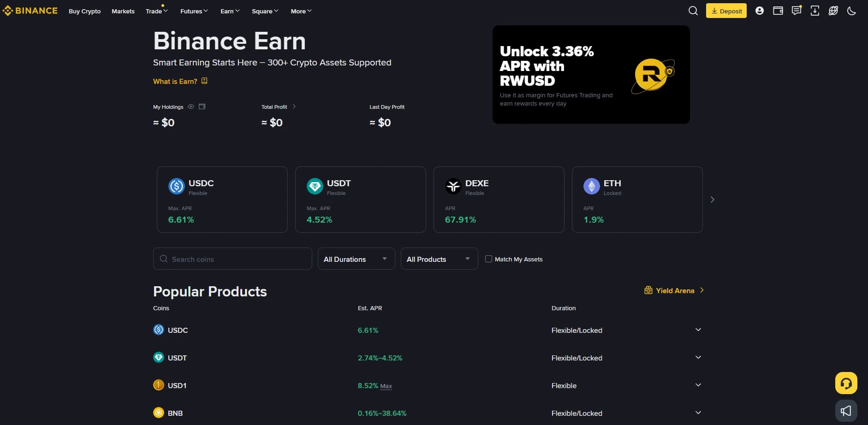Open the What is Earn? link
Image resolution: width=868 pixels, height=425 pixels.
[175, 81]
